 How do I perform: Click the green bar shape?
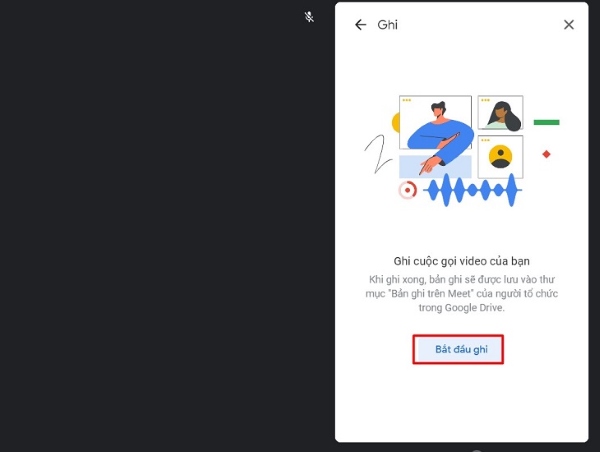click(x=546, y=122)
